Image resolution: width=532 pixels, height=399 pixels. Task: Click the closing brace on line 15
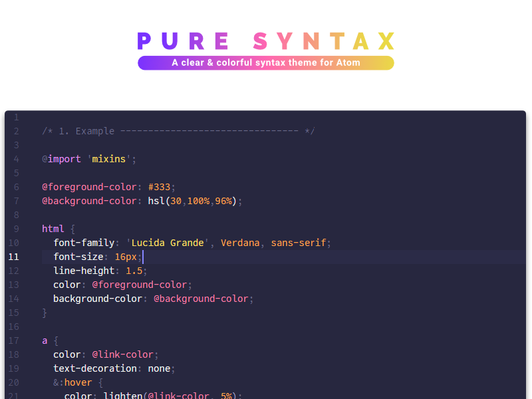click(x=45, y=313)
